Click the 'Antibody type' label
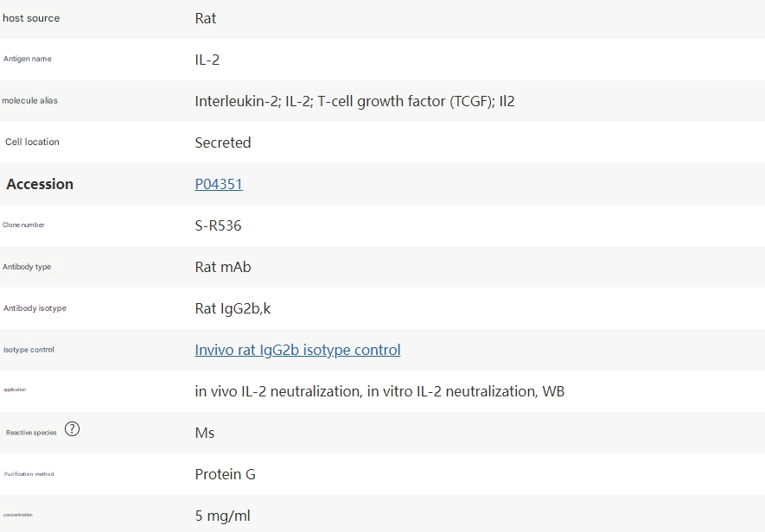This screenshot has height=532, width=765. pos(27,267)
